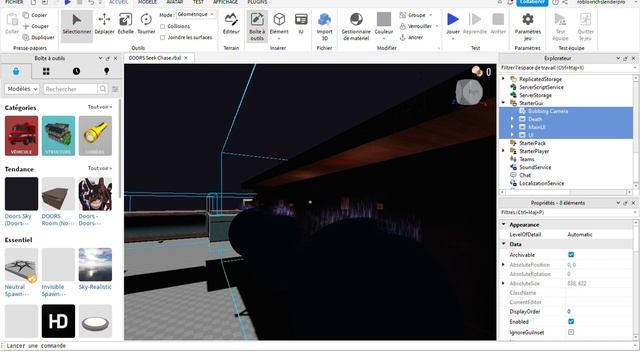The image size is (640, 360).
Task: Open toolbox search filter options
Action: tap(115, 89)
